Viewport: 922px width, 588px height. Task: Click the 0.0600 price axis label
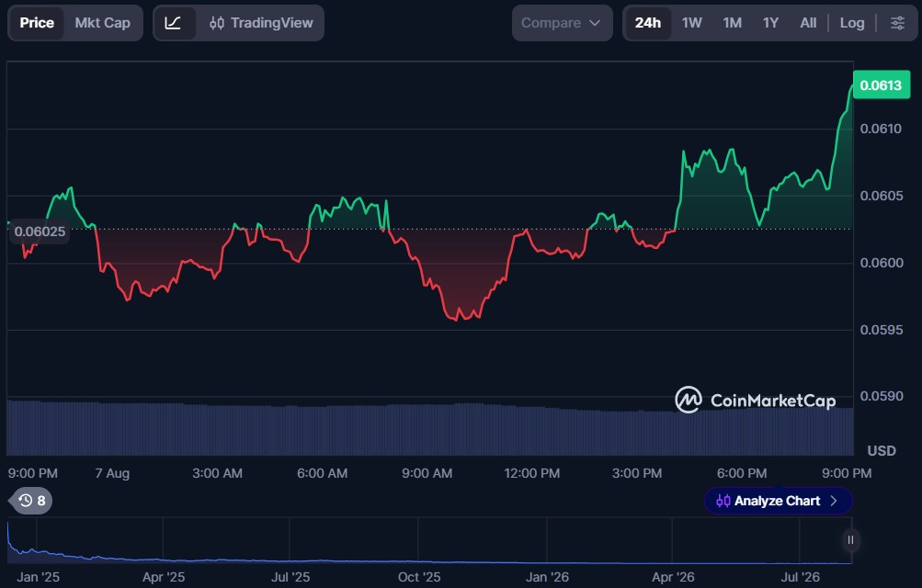pos(881,263)
